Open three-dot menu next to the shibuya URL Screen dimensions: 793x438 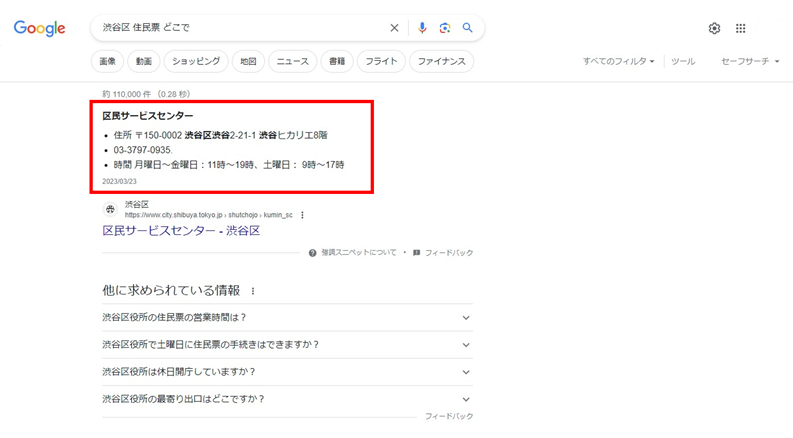pyautogui.click(x=302, y=215)
